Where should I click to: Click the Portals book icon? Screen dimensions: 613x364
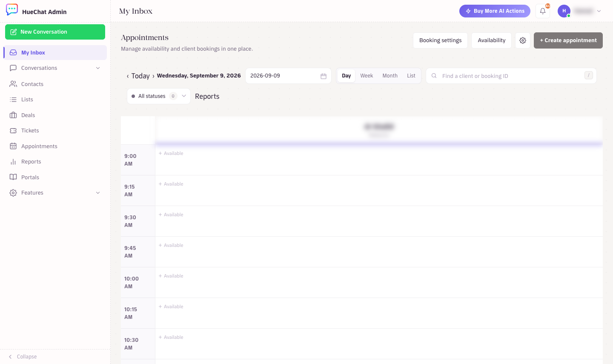pyautogui.click(x=13, y=178)
